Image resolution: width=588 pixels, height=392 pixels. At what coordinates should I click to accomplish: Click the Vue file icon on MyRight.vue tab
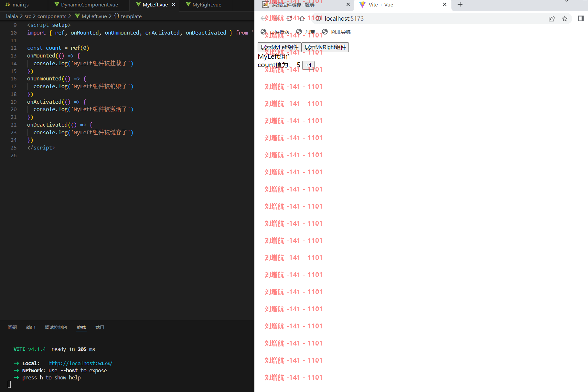[188, 5]
